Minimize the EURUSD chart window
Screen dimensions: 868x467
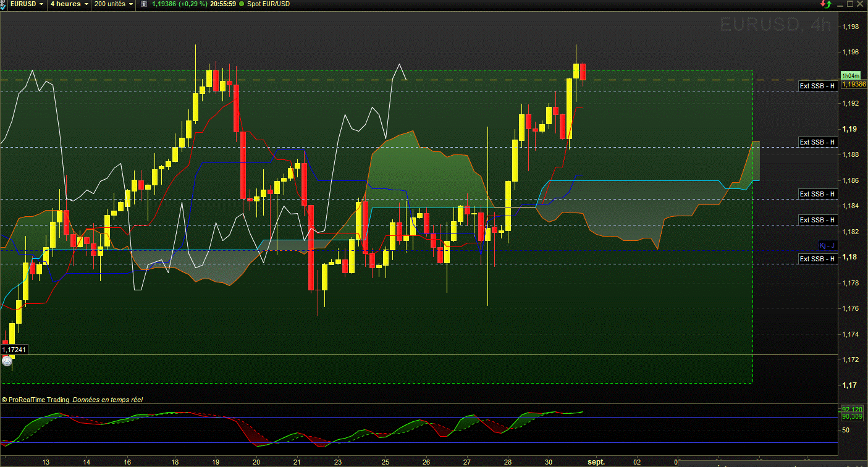point(840,6)
